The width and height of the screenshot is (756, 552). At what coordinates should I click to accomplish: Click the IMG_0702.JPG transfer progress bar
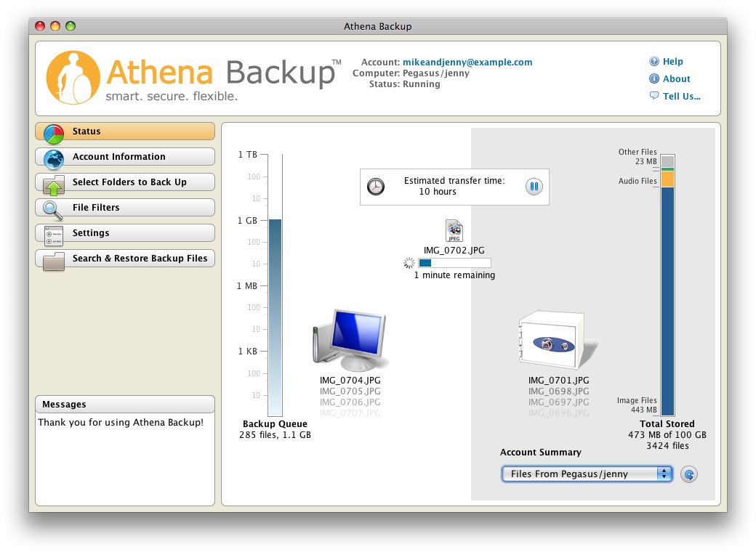pyautogui.click(x=454, y=263)
